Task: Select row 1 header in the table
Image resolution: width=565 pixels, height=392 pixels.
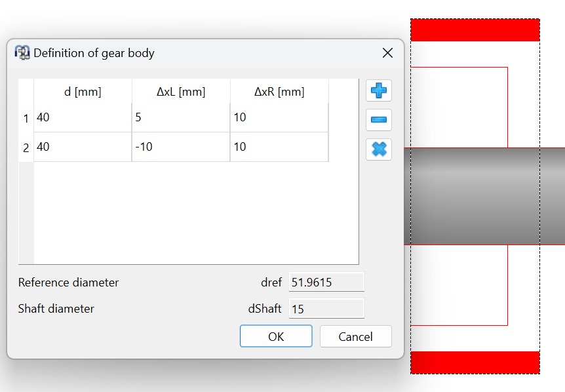Action: [x=26, y=118]
